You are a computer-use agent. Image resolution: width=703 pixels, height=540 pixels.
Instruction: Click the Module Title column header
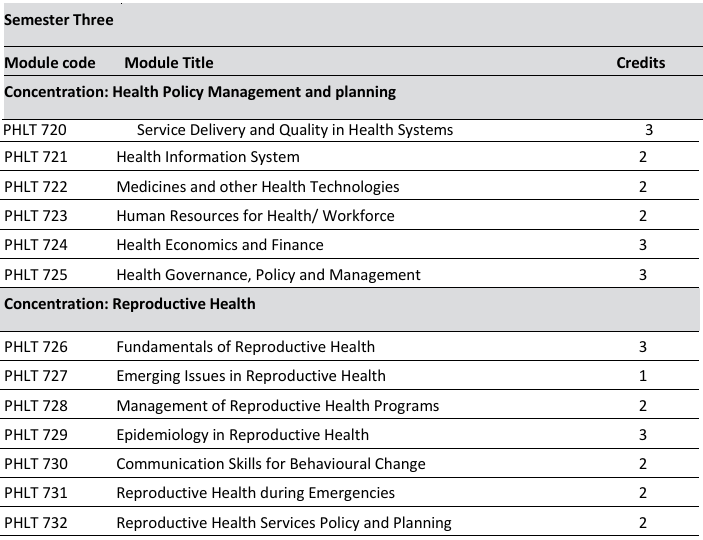pos(169,62)
